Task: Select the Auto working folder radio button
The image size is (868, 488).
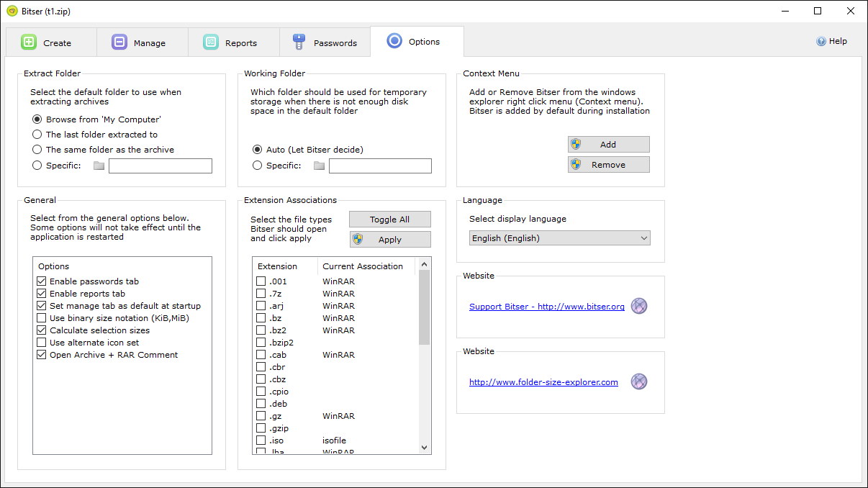Action: click(257, 150)
